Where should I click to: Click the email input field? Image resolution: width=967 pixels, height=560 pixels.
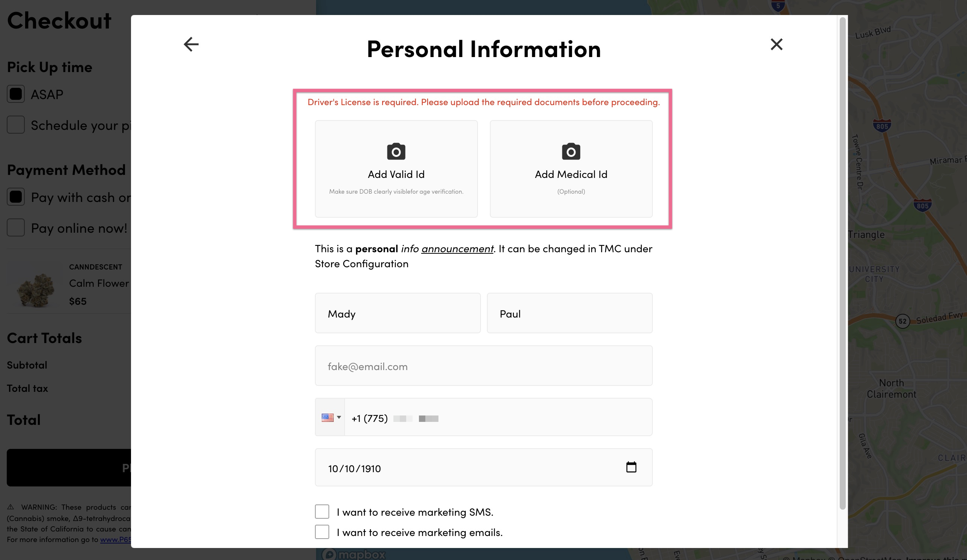click(483, 366)
